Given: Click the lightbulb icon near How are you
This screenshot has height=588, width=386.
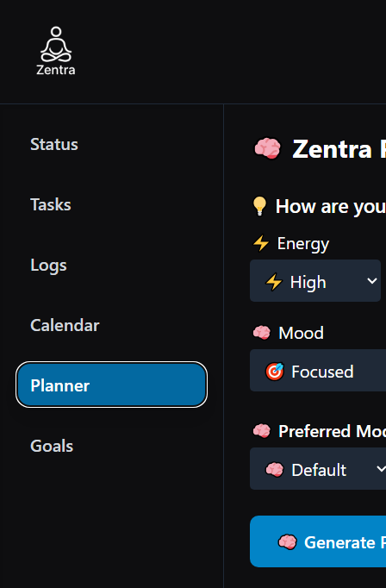Looking at the screenshot, I should click(259, 206).
